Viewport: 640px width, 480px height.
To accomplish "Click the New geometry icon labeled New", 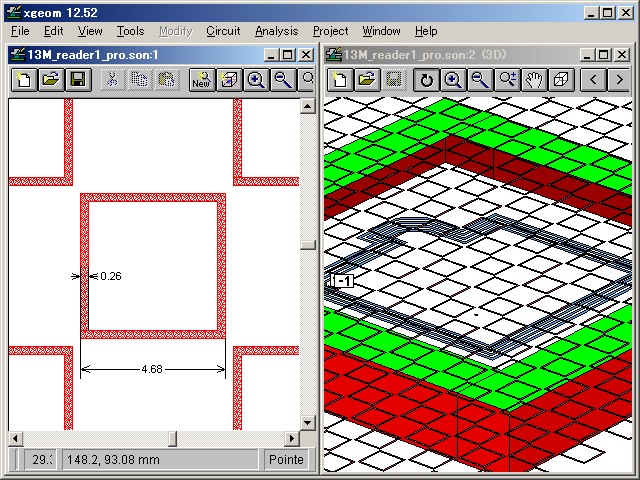I will click(201, 79).
